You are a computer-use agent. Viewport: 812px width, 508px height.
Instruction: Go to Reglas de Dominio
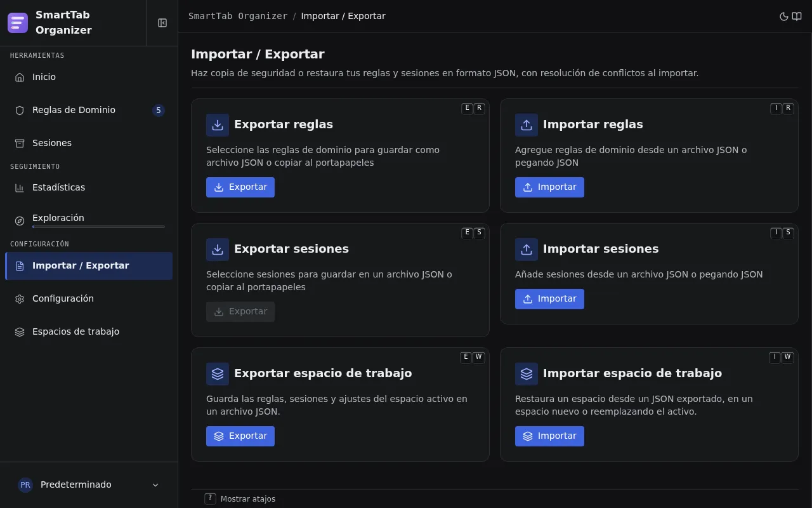coord(89,110)
